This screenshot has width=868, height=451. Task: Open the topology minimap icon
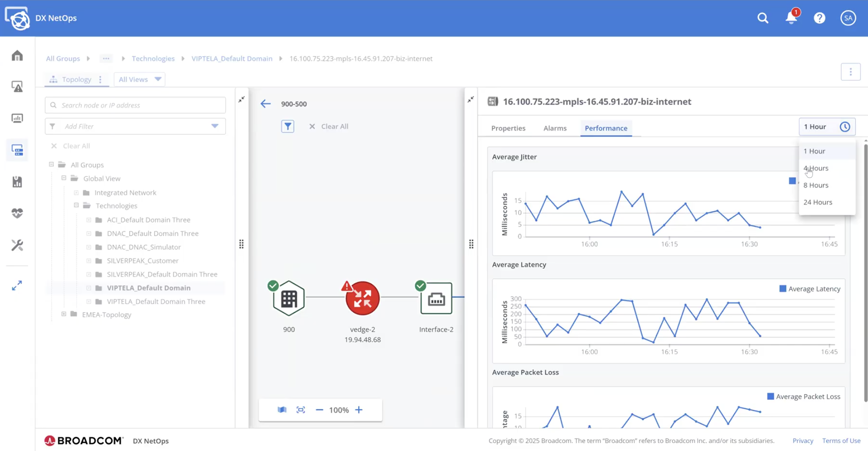click(x=282, y=409)
